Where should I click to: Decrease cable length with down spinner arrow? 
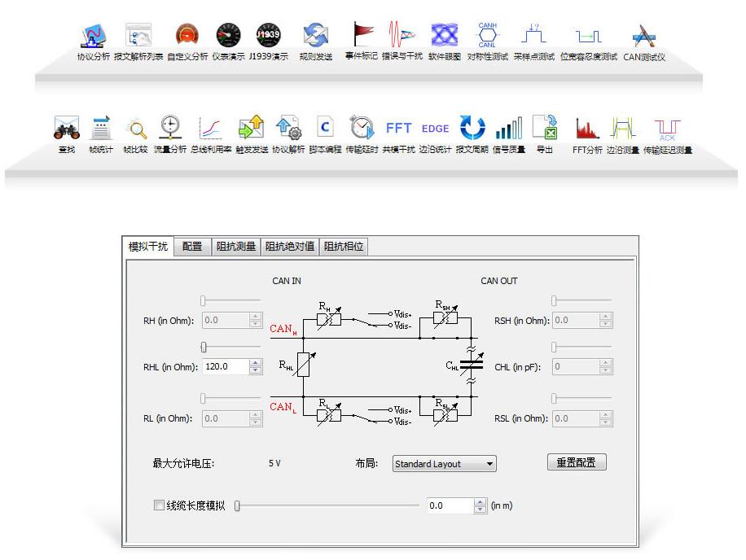point(480,510)
